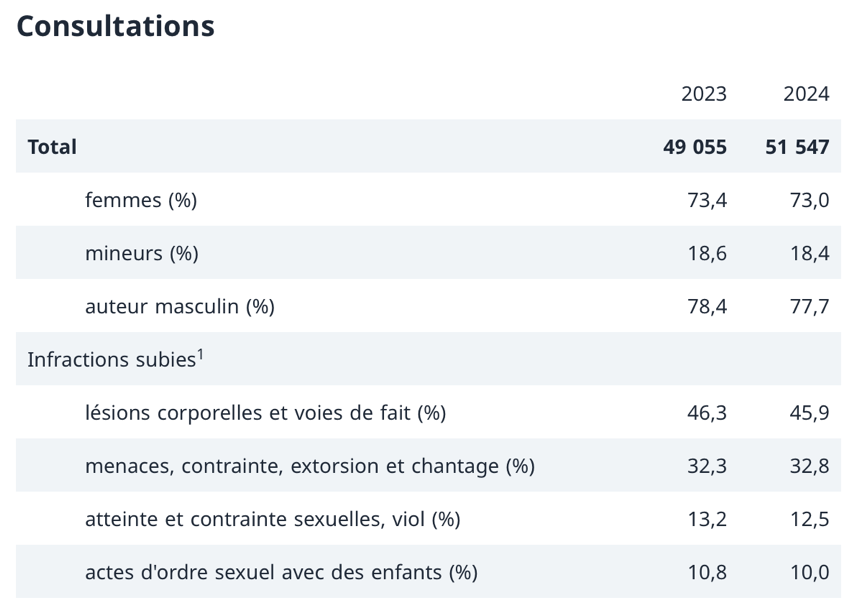Select the 32,3 value in menaces row
The width and height of the screenshot is (860, 611).
[x=707, y=466]
